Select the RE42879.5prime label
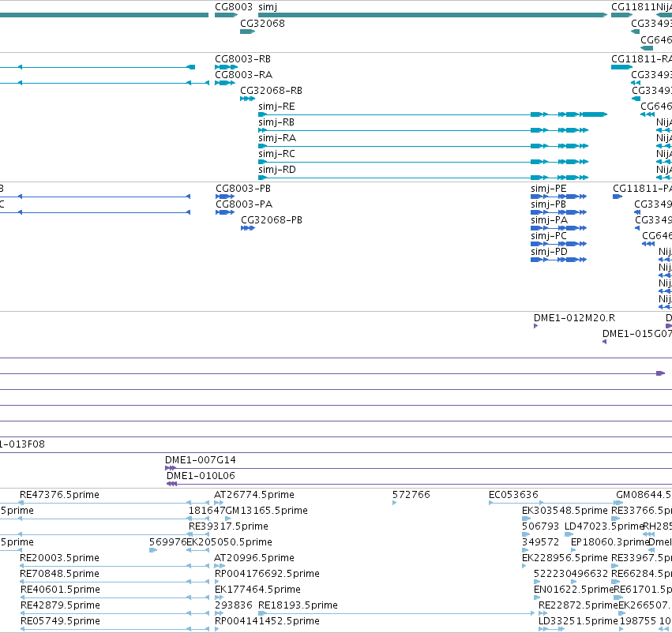Image resolution: width=672 pixels, height=633 pixels. [60, 605]
